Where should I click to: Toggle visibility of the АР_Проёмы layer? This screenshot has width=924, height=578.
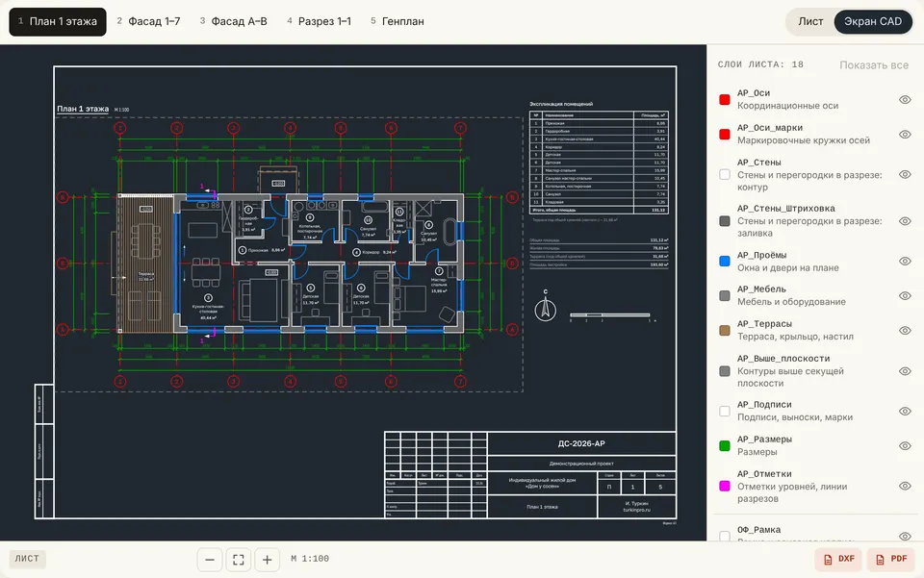(x=905, y=262)
